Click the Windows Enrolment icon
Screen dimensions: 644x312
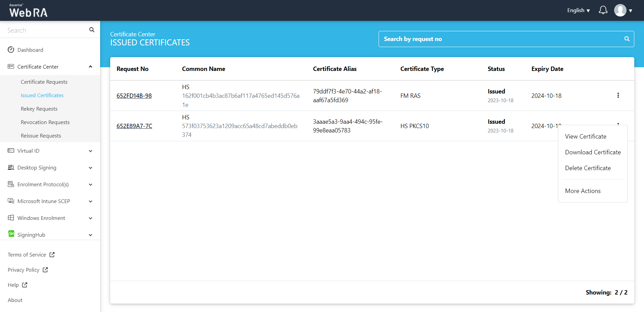coord(11,218)
